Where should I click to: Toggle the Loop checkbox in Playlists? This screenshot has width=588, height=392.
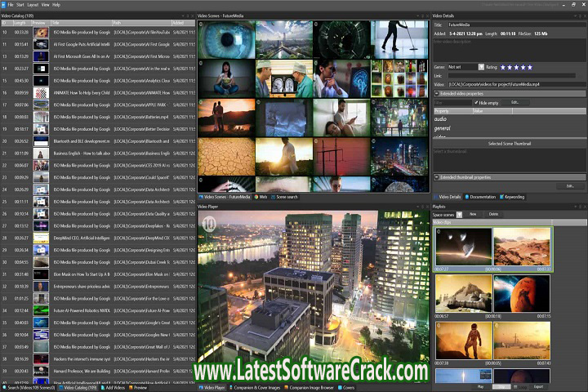pos(516,386)
